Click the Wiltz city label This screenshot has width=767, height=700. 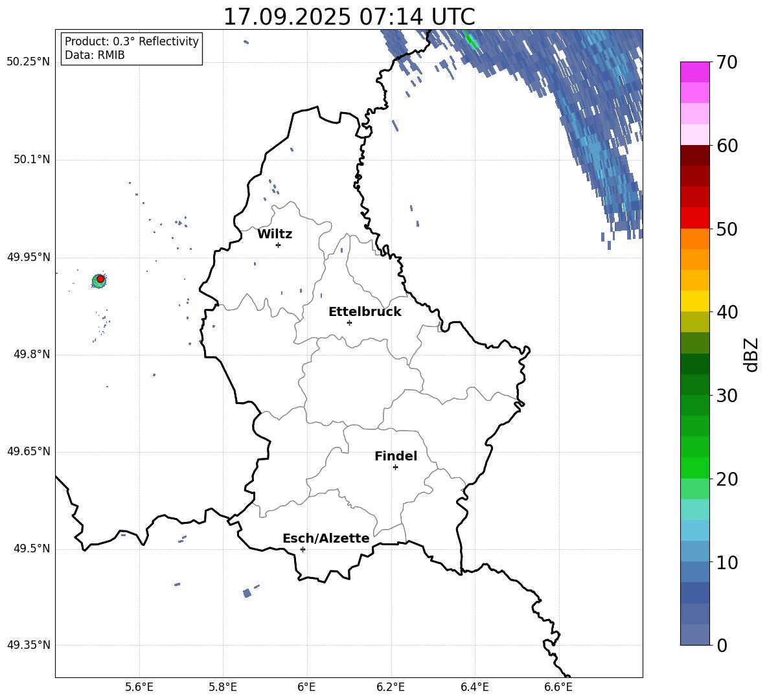point(275,234)
